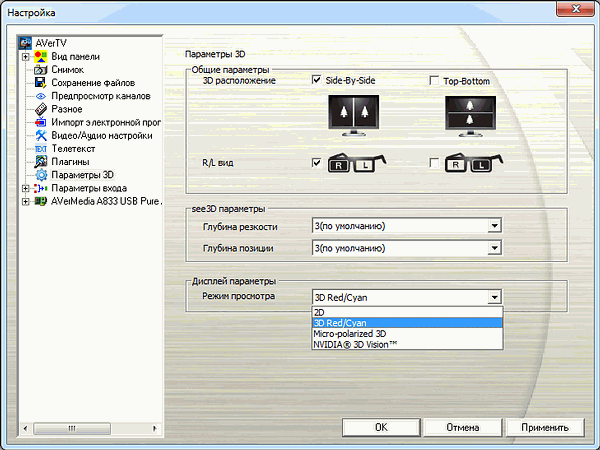Viewport: 600px width, 450px height.
Task: Click the Плагины icon
Action: click(41, 162)
